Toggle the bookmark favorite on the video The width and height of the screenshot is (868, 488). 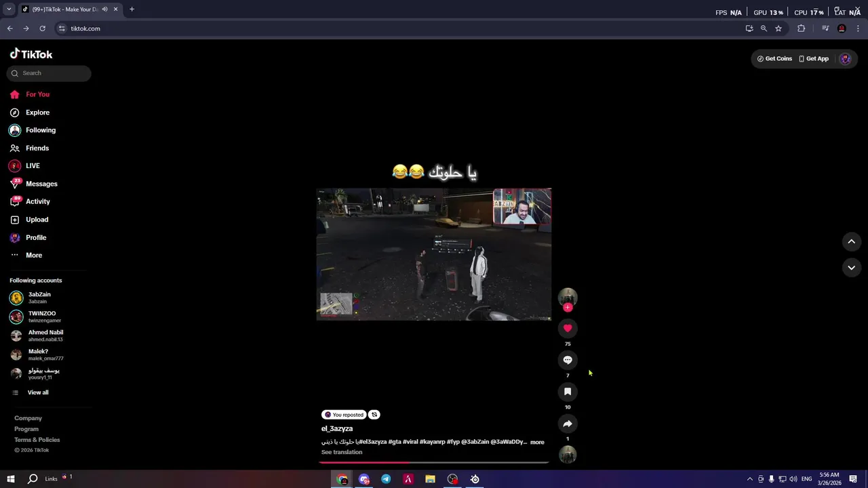coord(568,392)
